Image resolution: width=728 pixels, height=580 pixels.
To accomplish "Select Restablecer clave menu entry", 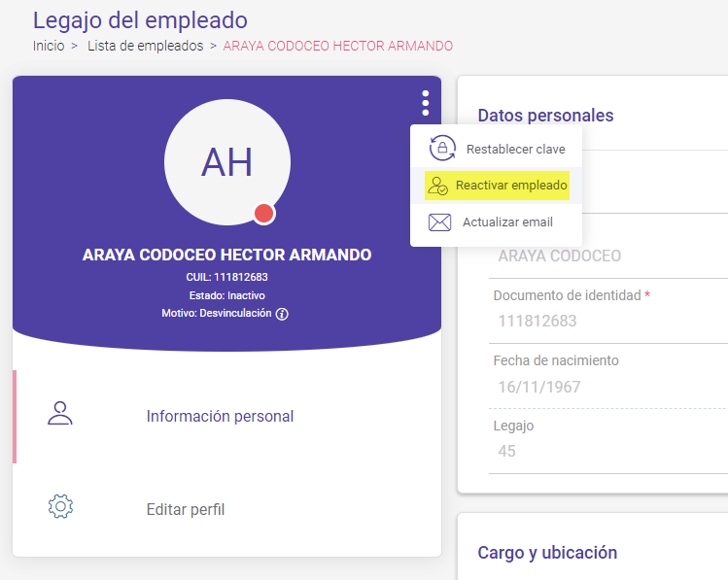I will tap(496, 149).
